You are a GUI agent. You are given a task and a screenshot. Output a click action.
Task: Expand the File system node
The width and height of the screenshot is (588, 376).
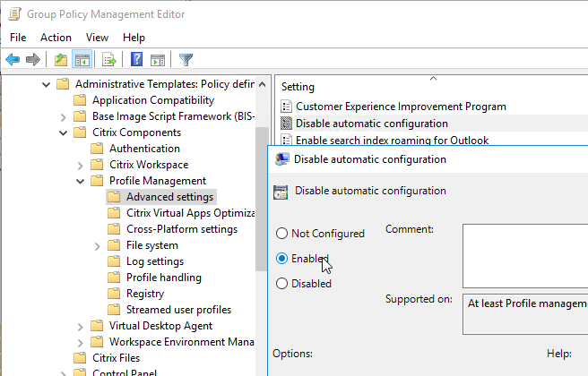pyautogui.click(x=97, y=245)
